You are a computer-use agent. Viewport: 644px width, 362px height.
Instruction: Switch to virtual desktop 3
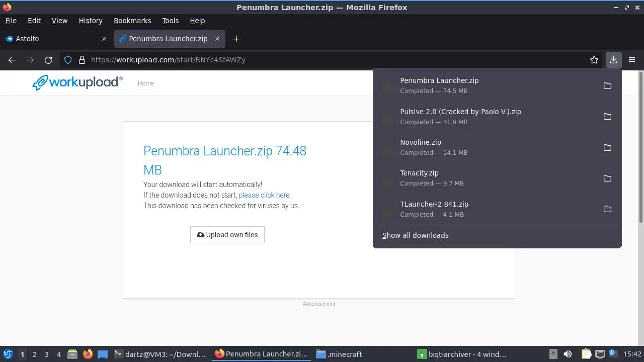pos(47,354)
